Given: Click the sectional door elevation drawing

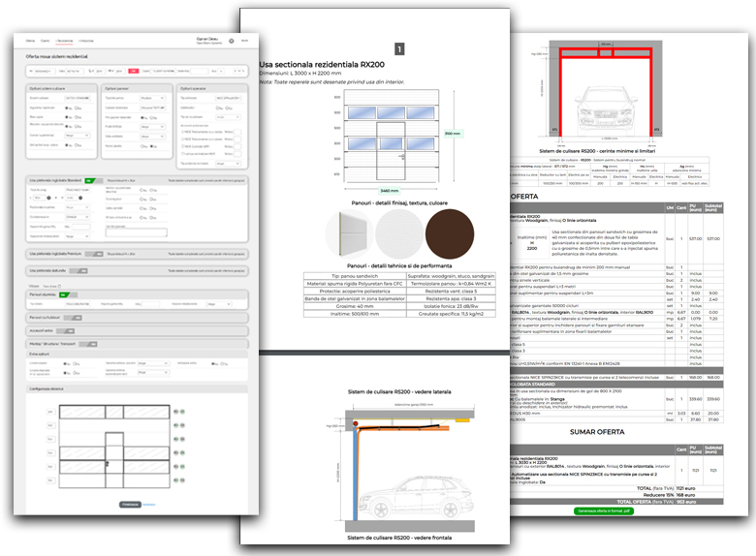Looking at the screenshot, I should click(391, 136).
